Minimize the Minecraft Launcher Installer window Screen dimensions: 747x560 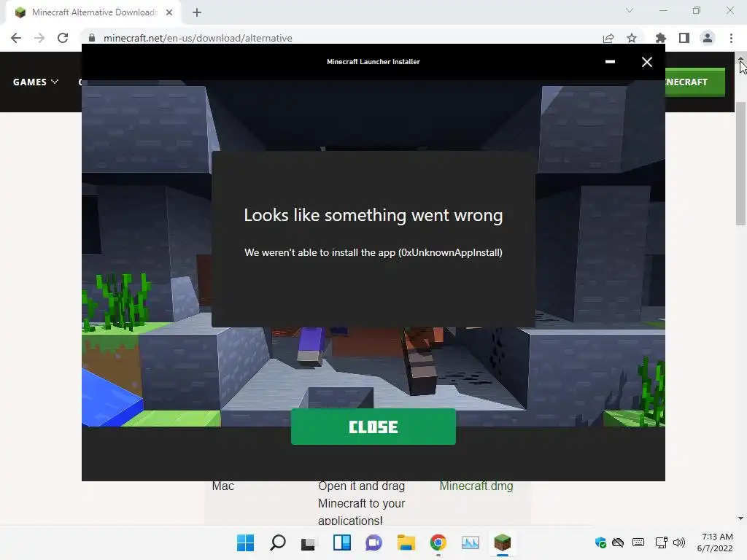click(610, 62)
